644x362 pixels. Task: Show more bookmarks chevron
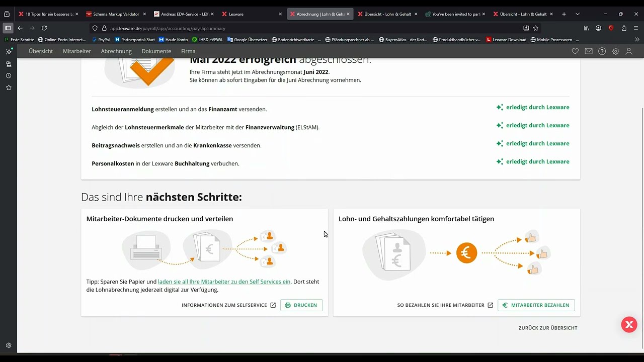click(637, 40)
